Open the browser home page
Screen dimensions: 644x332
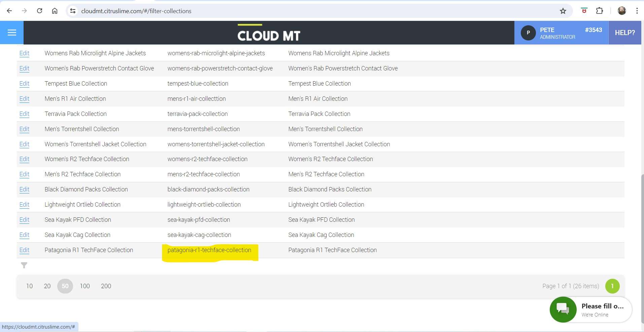coord(55,11)
